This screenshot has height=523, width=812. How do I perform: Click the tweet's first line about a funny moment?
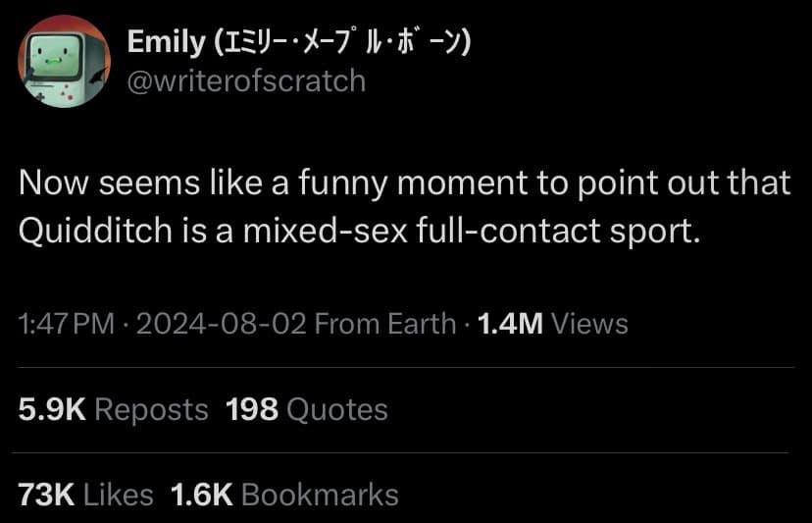point(404,182)
